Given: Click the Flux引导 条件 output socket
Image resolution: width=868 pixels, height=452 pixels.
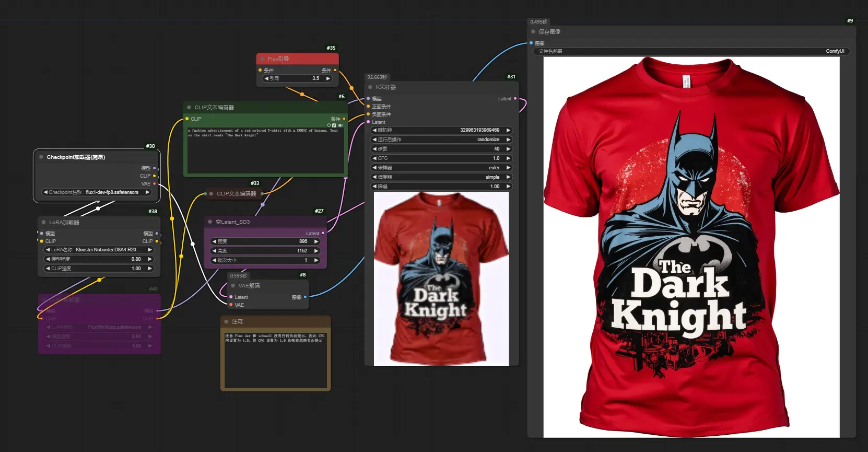Looking at the screenshot, I should (x=335, y=70).
